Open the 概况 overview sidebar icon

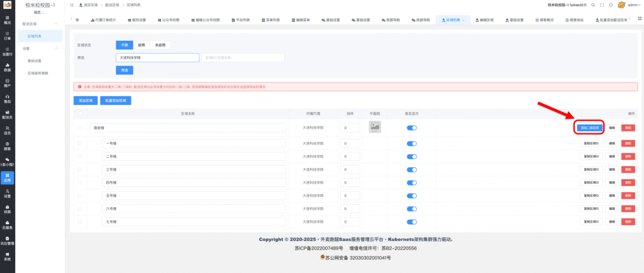click(x=8, y=21)
